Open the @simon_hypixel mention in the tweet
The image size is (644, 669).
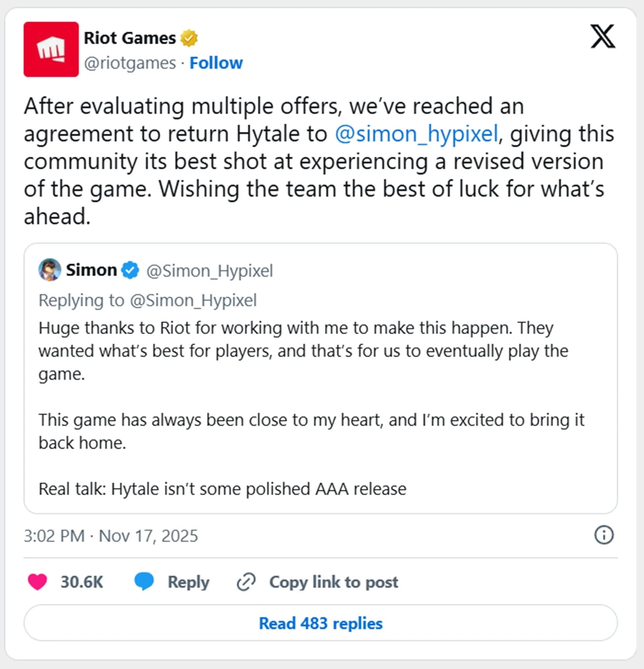click(417, 133)
